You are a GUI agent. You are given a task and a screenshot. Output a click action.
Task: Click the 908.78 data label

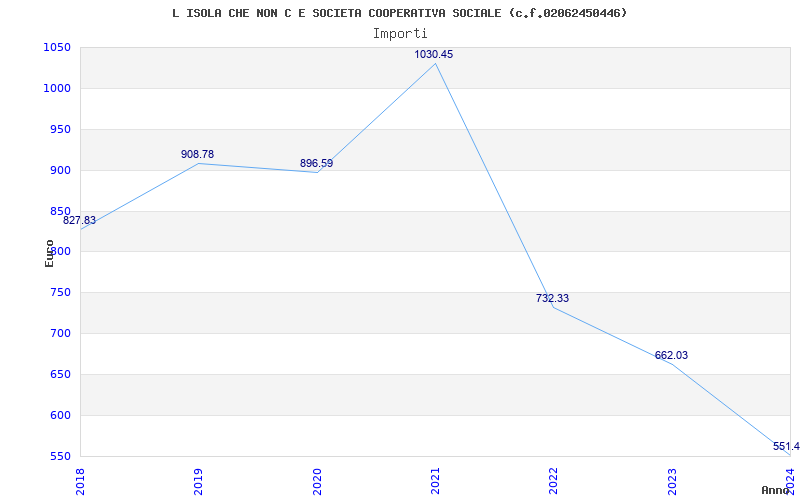(197, 154)
